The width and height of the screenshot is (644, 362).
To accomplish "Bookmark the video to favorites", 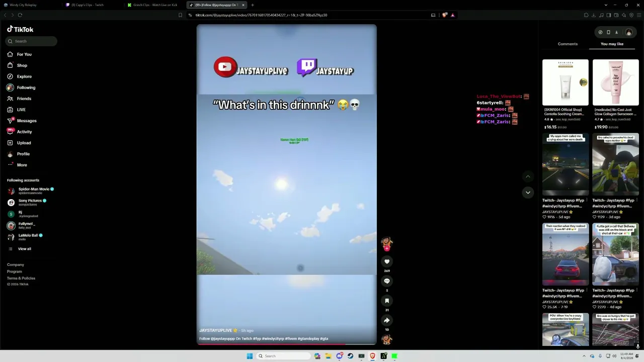I will [x=387, y=301].
